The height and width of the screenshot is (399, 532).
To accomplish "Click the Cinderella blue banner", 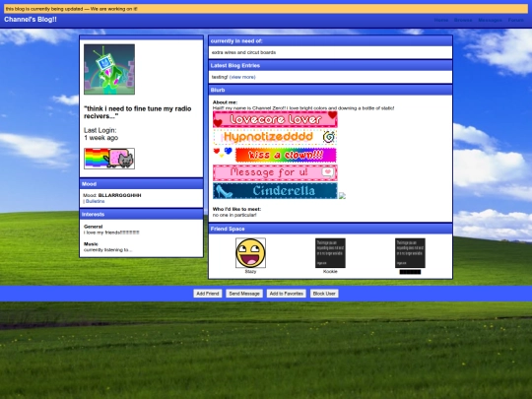I will tap(275, 191).
